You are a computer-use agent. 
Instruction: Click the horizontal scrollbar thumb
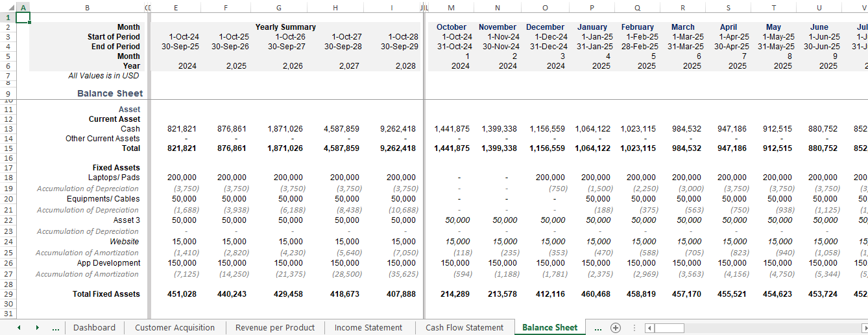[669, 328]
